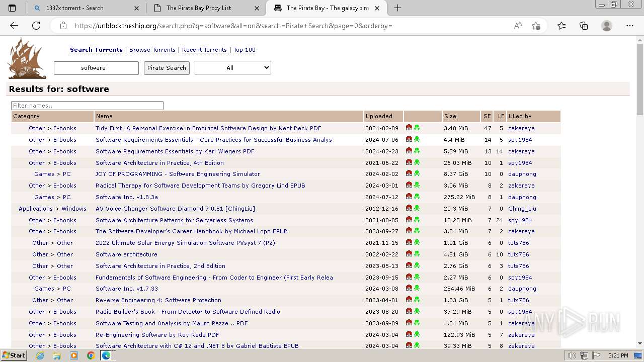Open Software Requirements Essentials Karl Wiegers PDF
The width and height of the screenshot is (644, 362).
click(175, 151)
